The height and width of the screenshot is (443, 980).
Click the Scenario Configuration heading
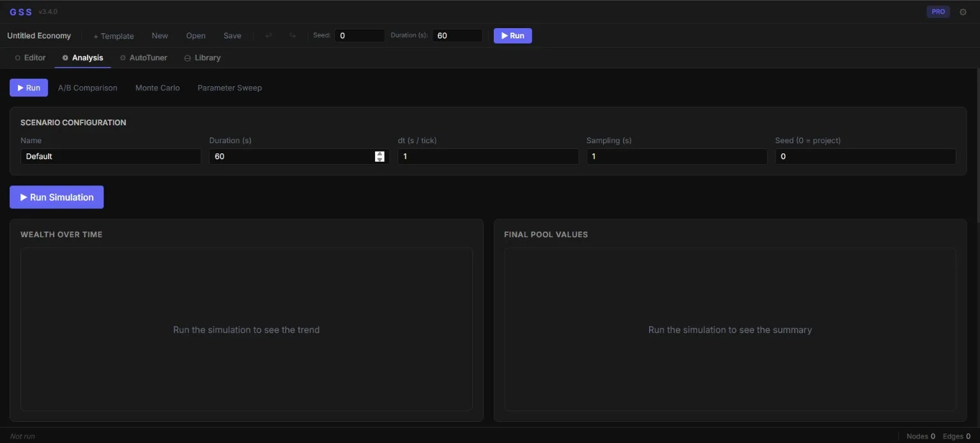click(x=73, y=123)
